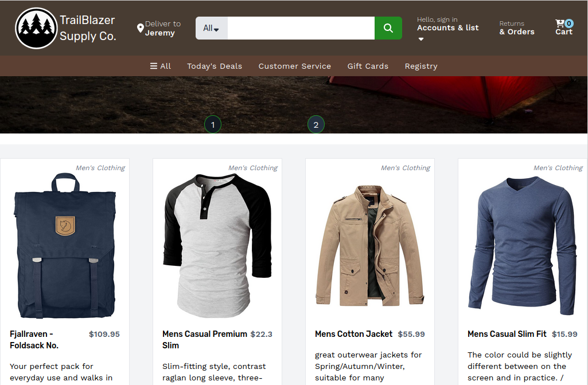Click the cart item count badge
588x385 pixels.
[569, 23]
